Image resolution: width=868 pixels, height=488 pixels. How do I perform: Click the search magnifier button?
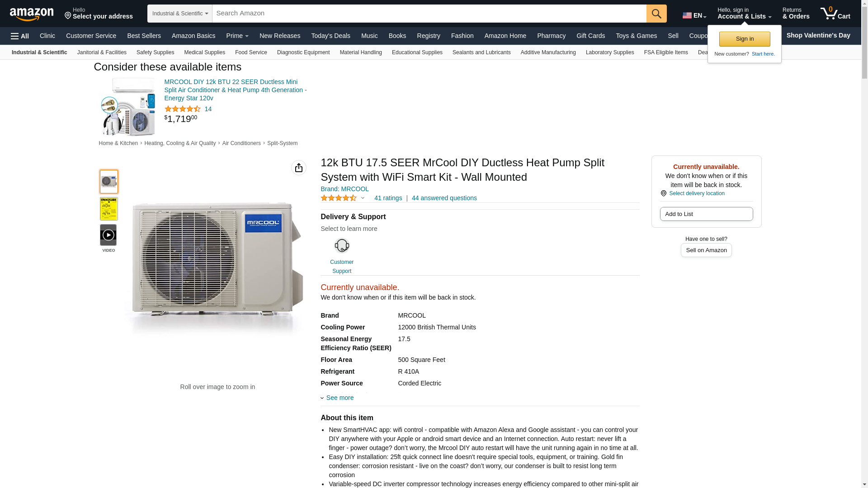(656, 14)
